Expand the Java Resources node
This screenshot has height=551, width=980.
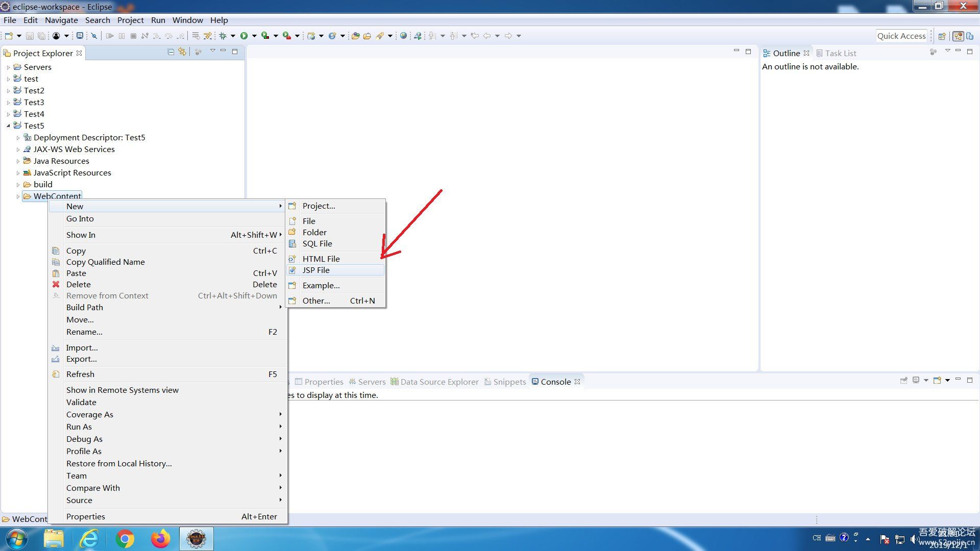point(18,161)
